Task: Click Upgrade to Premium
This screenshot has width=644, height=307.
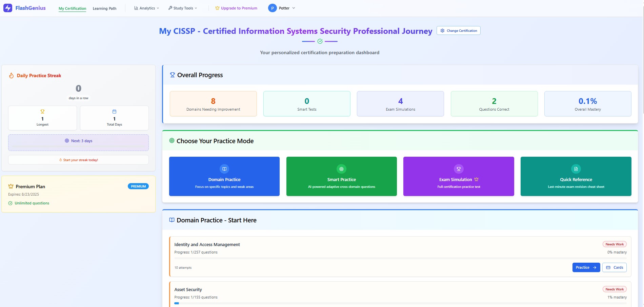Action: pyautogui.click(x=236, y=8)
